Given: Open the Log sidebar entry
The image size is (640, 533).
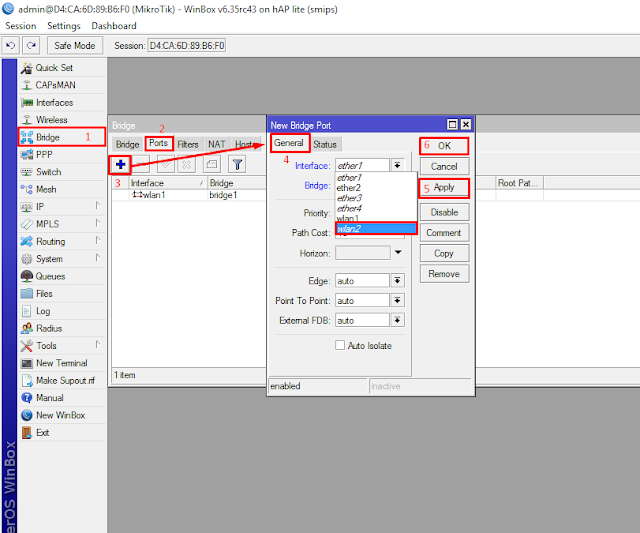Looking at the screenshot, I should (x=62, y=311).
